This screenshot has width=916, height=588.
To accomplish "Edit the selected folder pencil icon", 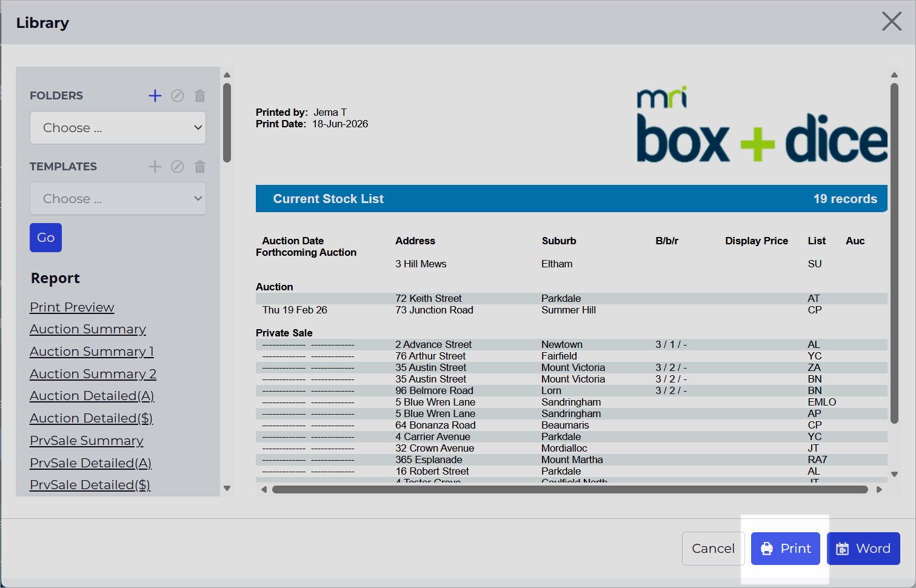I will pos(178,96).
